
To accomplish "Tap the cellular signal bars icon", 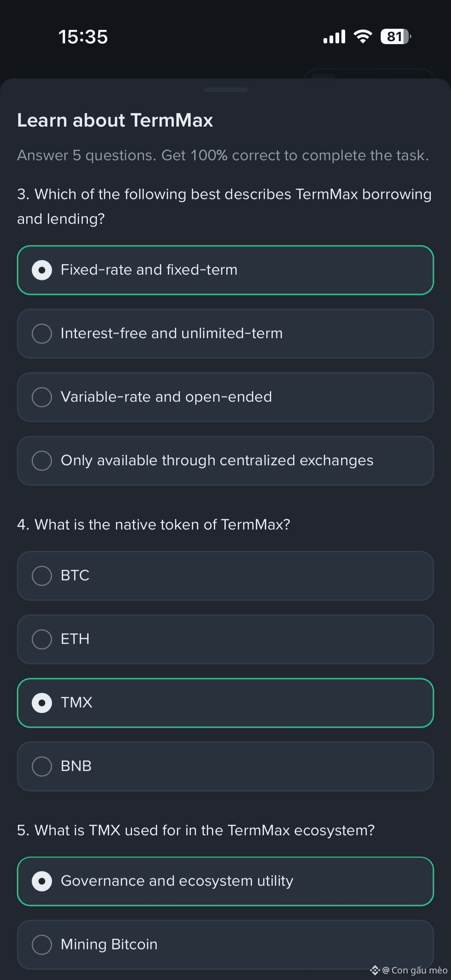I will pos(334,37).
